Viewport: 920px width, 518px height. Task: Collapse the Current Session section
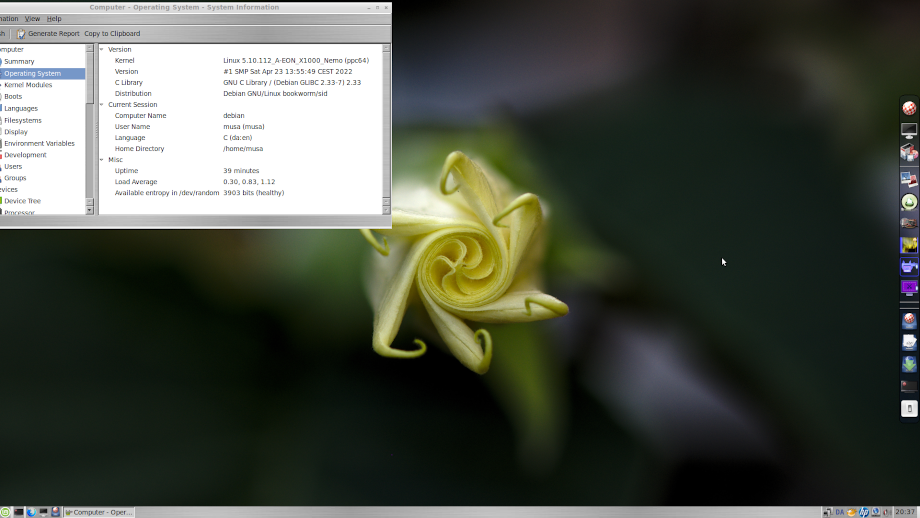click(102, 104)
